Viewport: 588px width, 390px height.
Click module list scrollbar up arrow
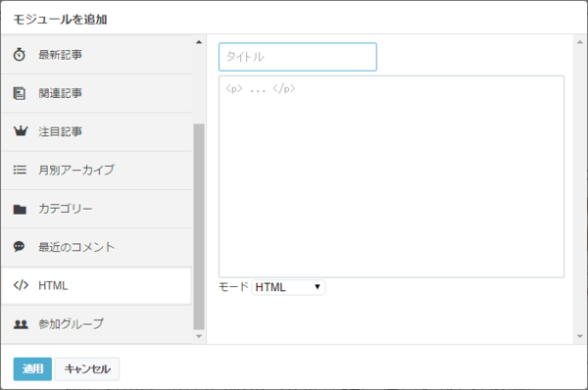click(x=199, y=42)
